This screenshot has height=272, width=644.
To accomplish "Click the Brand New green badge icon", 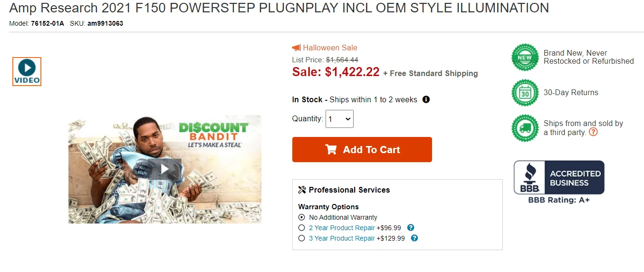I will (525, 57).
